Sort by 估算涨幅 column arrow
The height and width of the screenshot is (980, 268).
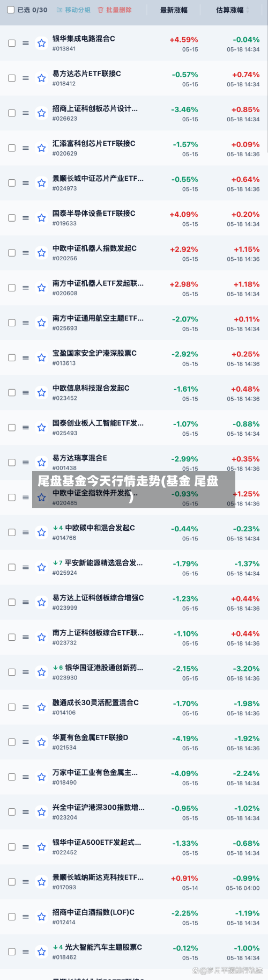point(247,10)
